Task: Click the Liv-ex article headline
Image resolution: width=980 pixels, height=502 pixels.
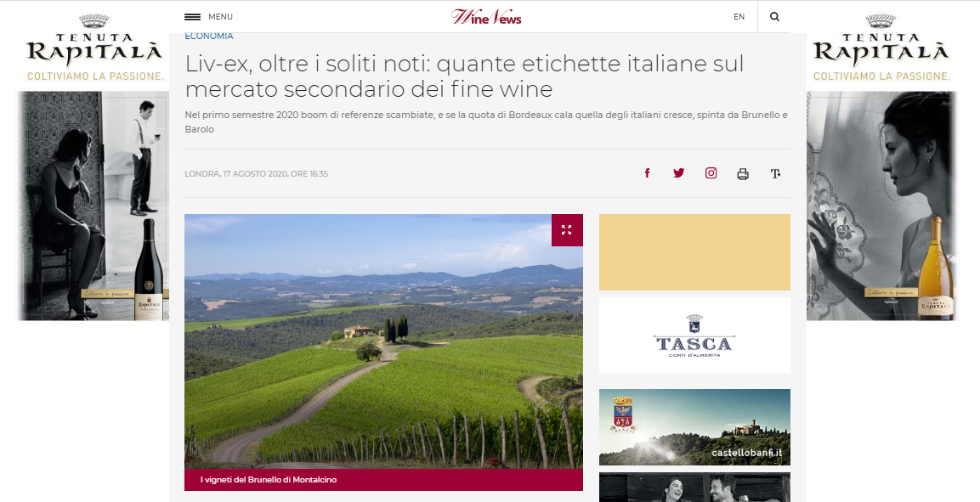Action: [x=464, y=76]
